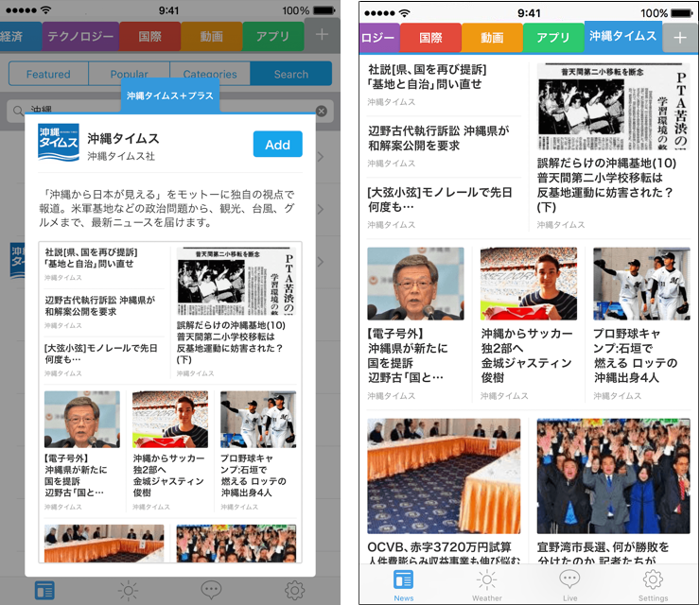This screenshot has width=700, height=605.
Task: Tap news icon in left phone bottom bar
Action: coord(44,590)
